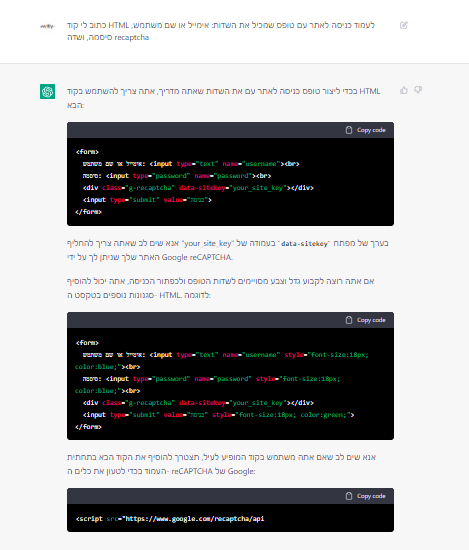Click the g-recaptcha div line in first block
Viewport: 469px width, 550px height.
coord(198,188)
